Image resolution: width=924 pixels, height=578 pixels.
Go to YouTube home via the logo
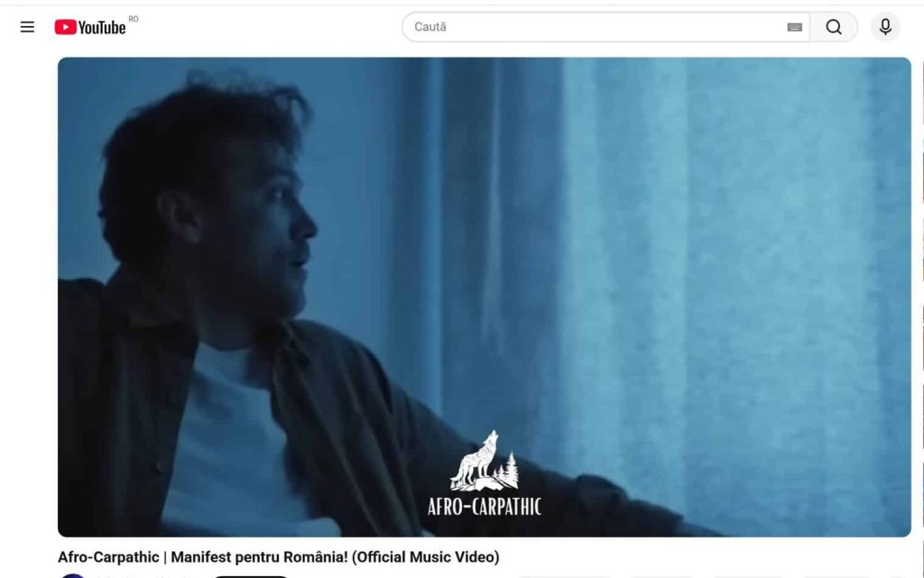click(x=90, y=27)
